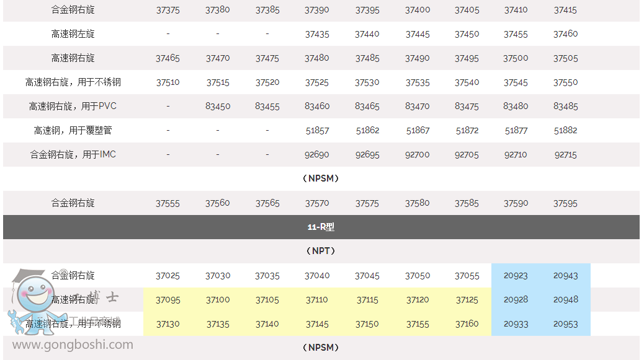Select model number 37415
This screenshot has width=644, height=360.
click(x=565, y=10)
